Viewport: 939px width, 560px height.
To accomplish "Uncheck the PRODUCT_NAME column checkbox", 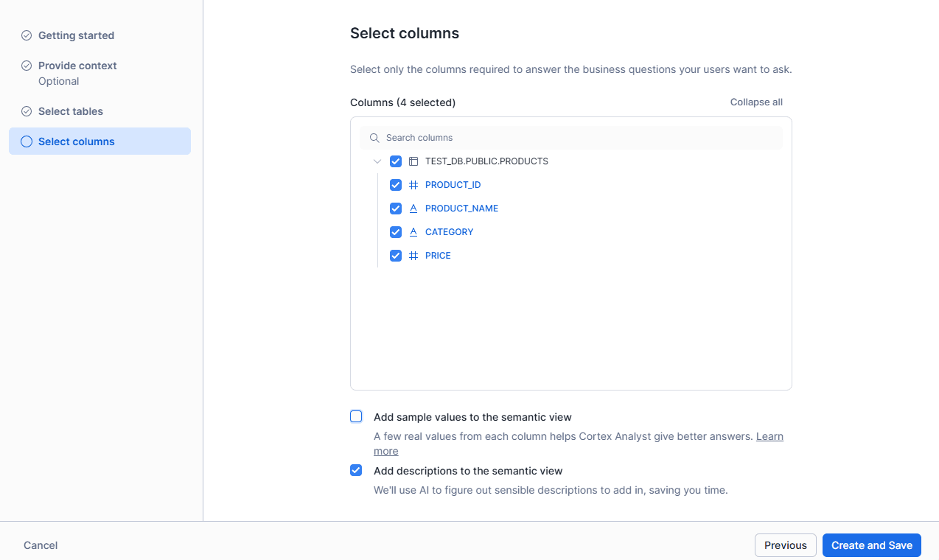I will click(396, 209).
